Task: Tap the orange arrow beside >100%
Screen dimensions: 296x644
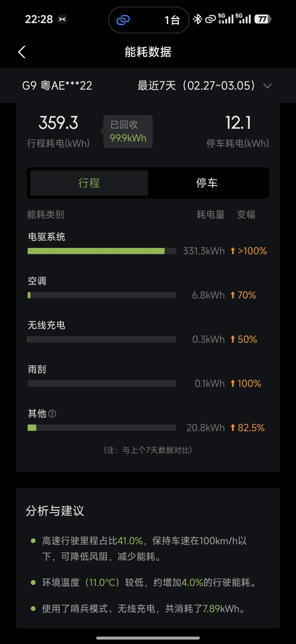Action: tap(233, 251)
